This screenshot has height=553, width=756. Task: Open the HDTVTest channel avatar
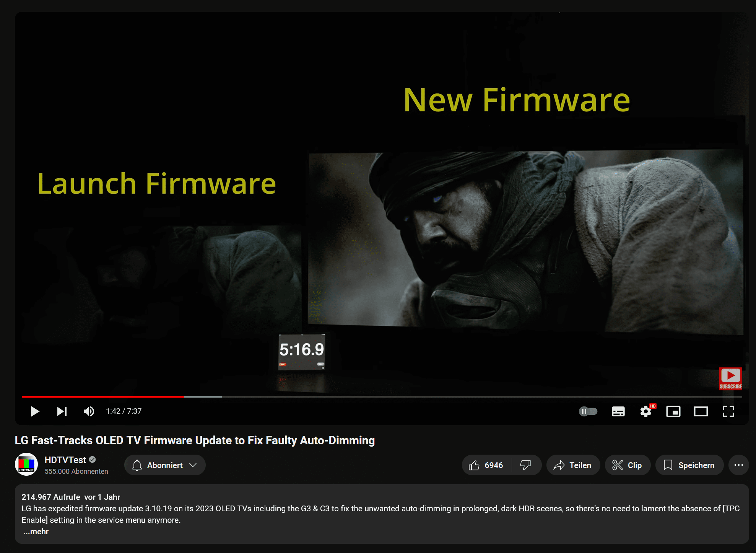click(x=26, y=465)
